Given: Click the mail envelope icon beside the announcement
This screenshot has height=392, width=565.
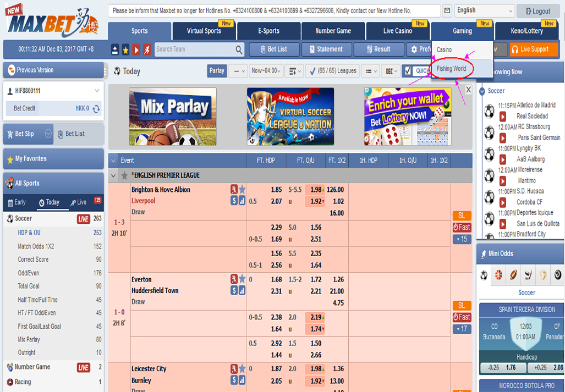Looking at the screenshot, I should coord(447,10).
